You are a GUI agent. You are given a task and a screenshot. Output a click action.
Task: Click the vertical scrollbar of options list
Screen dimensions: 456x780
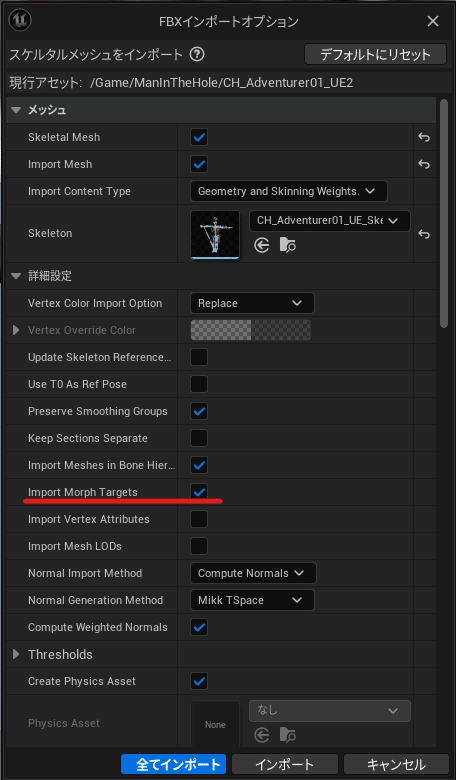click(x=444, y=214)
